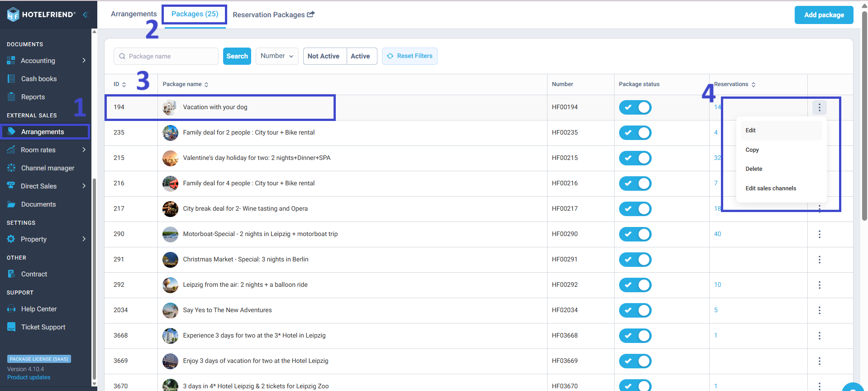868x391 pixels.
Task: Open three-dot menu for package HF03669
Action: [819, 361]
